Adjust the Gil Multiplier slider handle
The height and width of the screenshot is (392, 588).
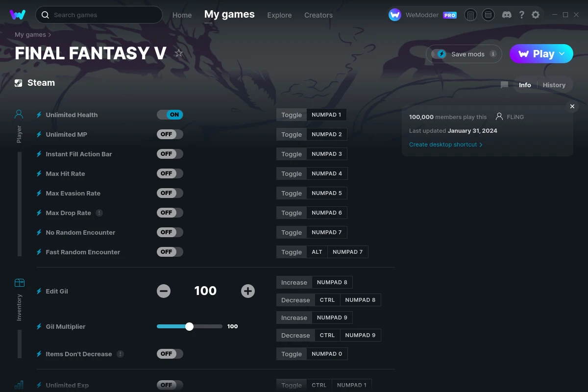coord(189,326)
